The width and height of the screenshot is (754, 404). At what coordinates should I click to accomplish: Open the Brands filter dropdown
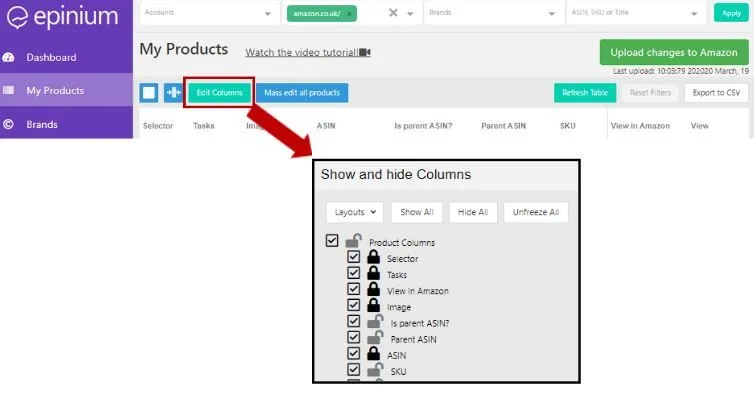pos(493,13)
